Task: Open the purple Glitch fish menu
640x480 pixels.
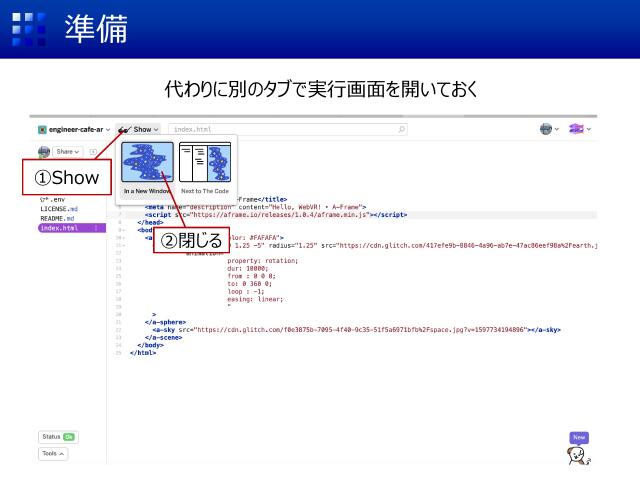Action: [579, 129]
